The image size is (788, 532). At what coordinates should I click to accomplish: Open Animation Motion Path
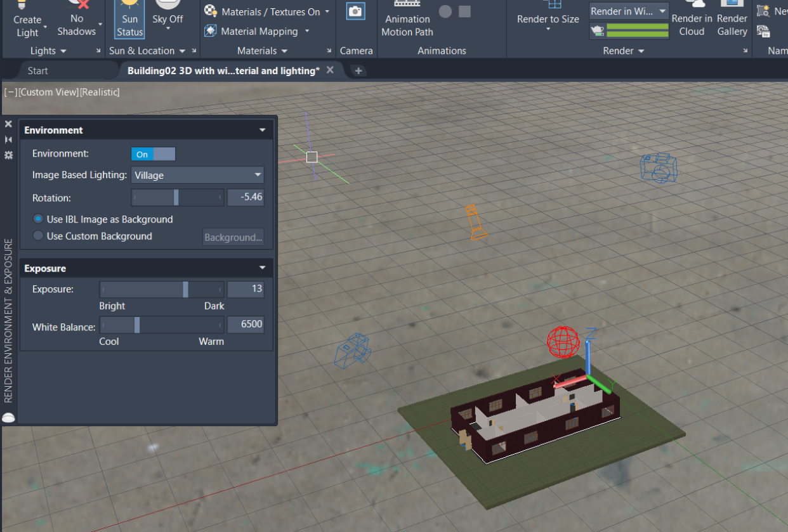407,20
